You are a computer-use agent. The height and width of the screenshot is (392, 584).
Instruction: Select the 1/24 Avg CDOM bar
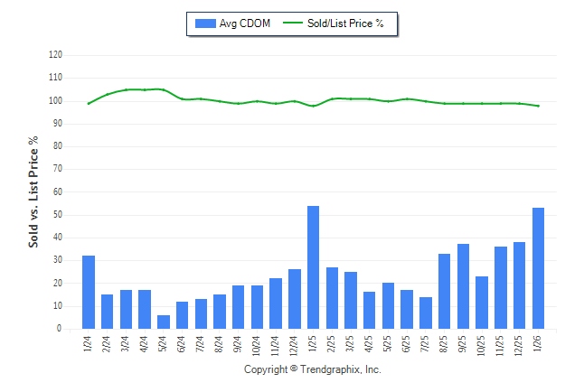pos(89,293)
